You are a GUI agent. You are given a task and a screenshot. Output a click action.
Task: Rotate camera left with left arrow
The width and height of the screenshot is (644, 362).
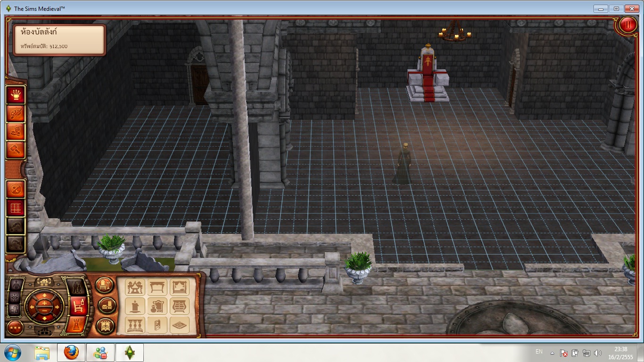click(x=32, y=307)
